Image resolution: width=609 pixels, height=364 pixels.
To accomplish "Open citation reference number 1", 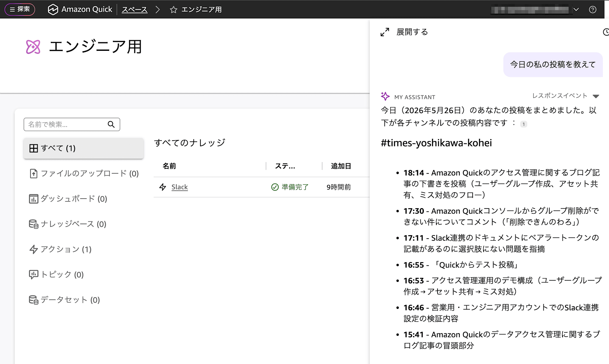I will [x=523, y=124].
